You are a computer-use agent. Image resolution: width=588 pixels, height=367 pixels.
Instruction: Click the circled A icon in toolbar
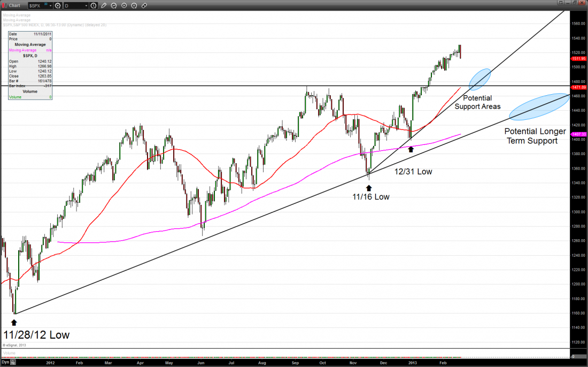pos(134,5)
